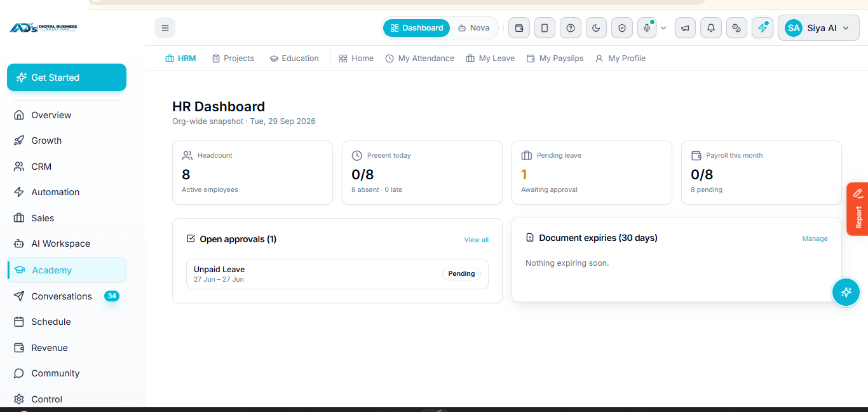Select the Projects tab
The width and height of the screenshot is (868, 412).
coord(233,58)
